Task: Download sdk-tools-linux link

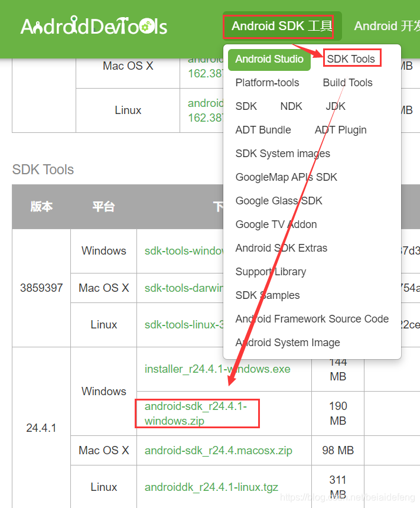Action: click(x=184, y=325)
